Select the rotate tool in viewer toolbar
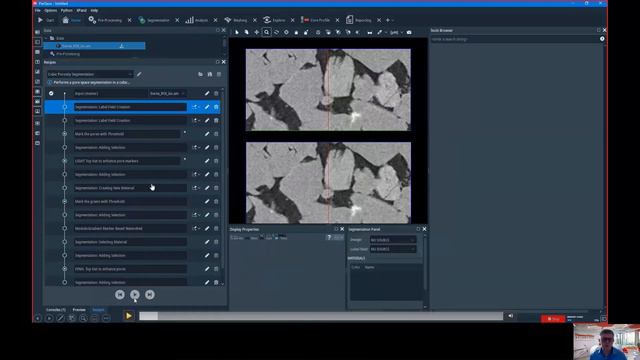 [x=276, y=32]
